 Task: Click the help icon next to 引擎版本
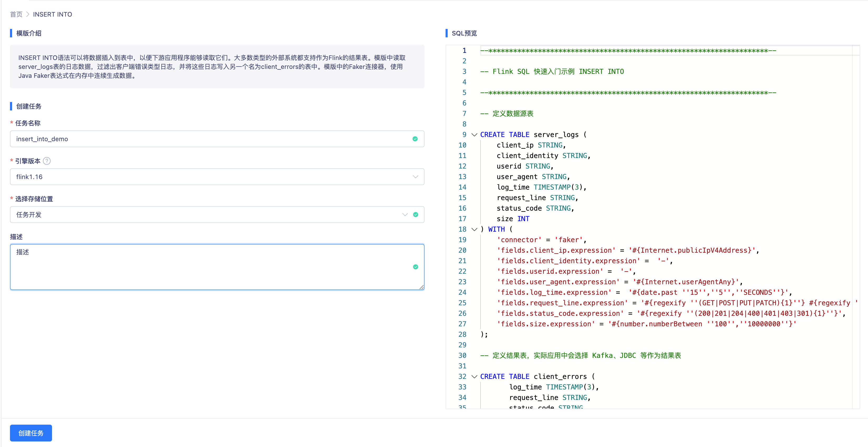point(47,161)
